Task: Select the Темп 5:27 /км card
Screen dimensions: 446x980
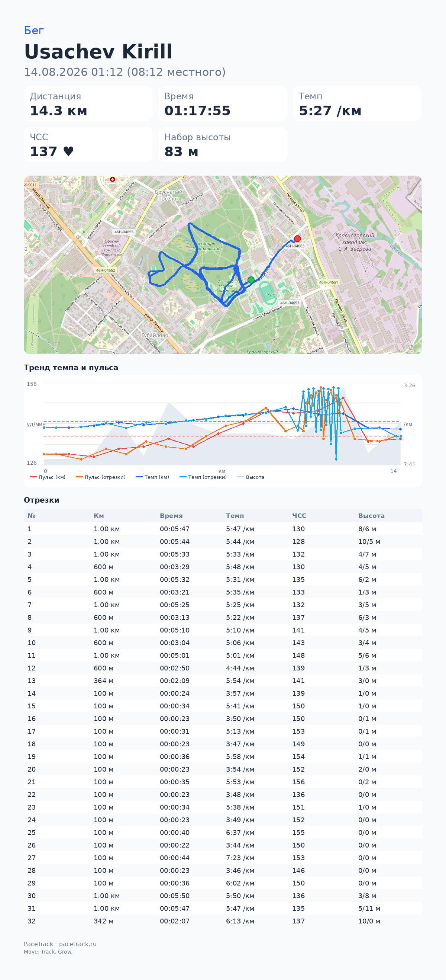Action: click(357, 103)
